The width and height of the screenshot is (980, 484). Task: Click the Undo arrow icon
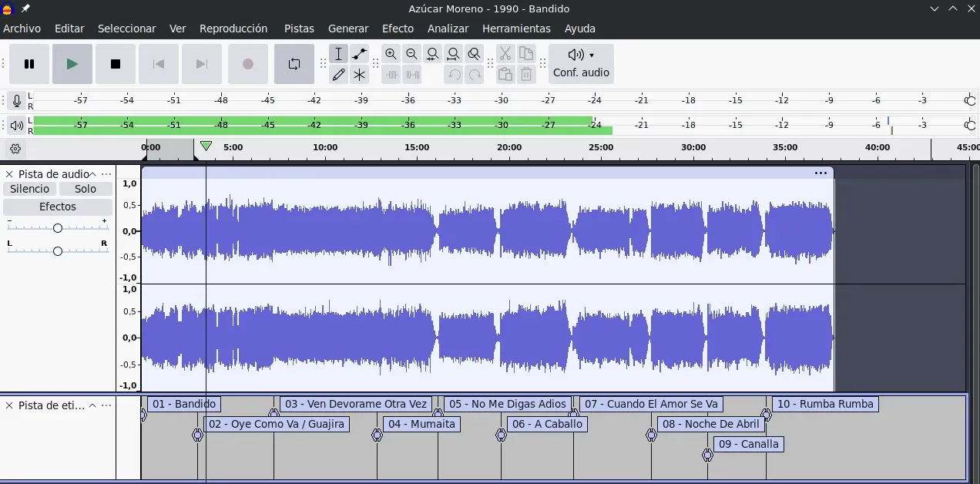455,75
